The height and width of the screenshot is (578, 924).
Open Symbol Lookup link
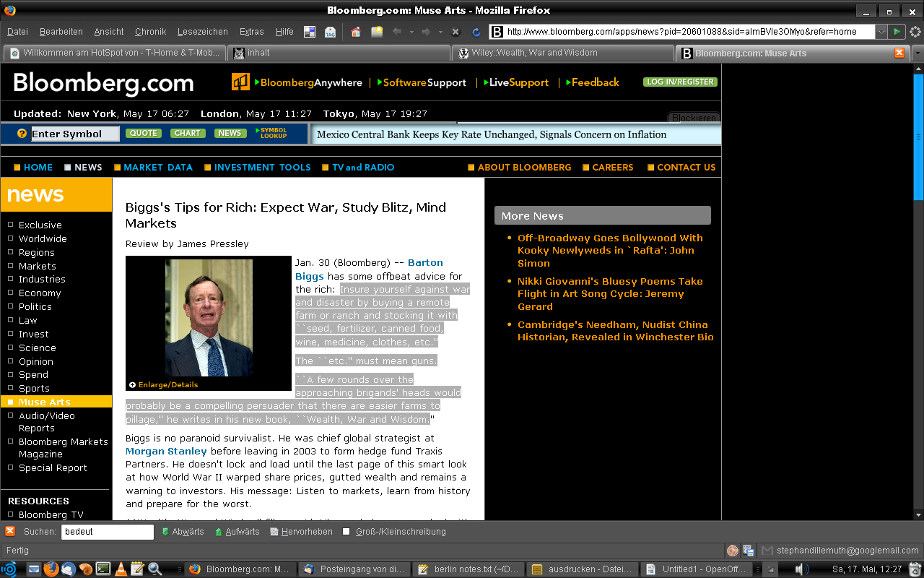[274, 133]
